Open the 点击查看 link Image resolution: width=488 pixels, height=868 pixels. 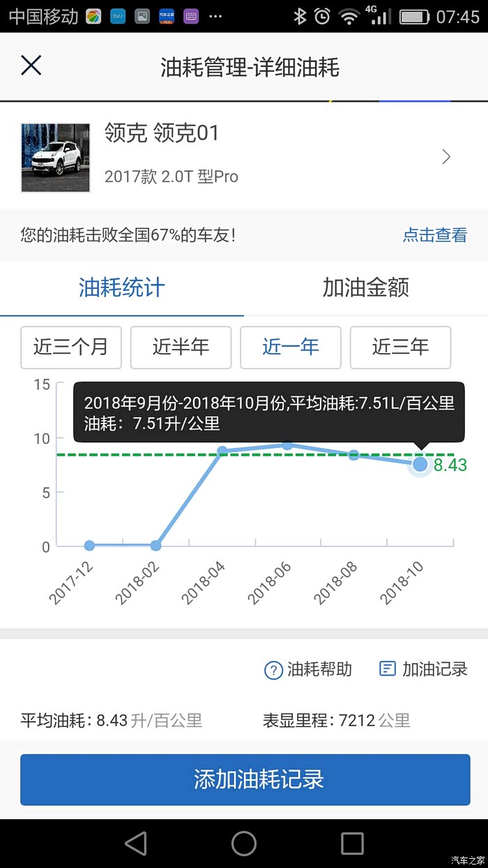coord(435,235)
